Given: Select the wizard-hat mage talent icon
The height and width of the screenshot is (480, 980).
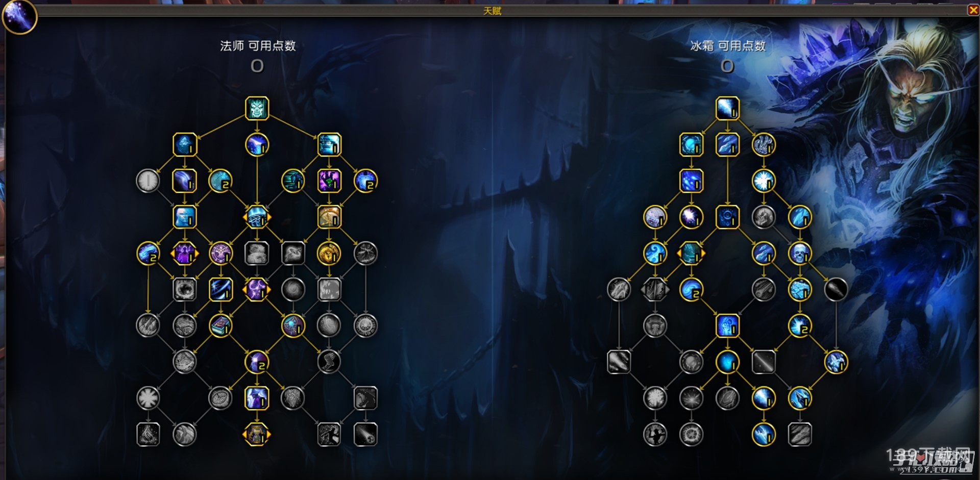Looking at the screenshot, I should click(257, 398).
